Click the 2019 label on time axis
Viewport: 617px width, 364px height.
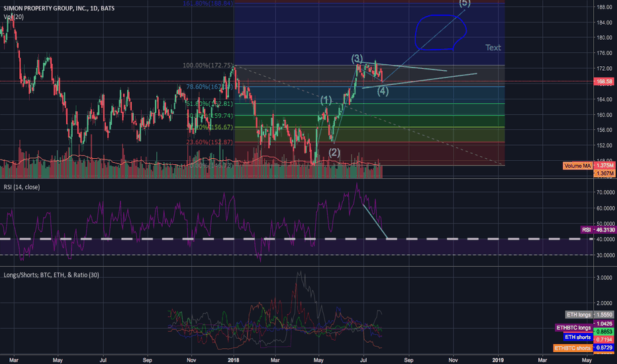(x=498, y=359)
